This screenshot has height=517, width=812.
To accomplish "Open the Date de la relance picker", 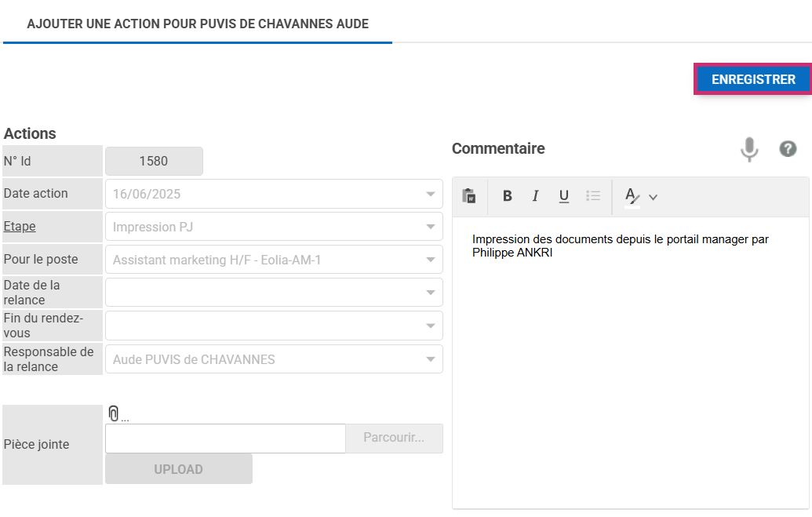I will (x=430, y=293).
